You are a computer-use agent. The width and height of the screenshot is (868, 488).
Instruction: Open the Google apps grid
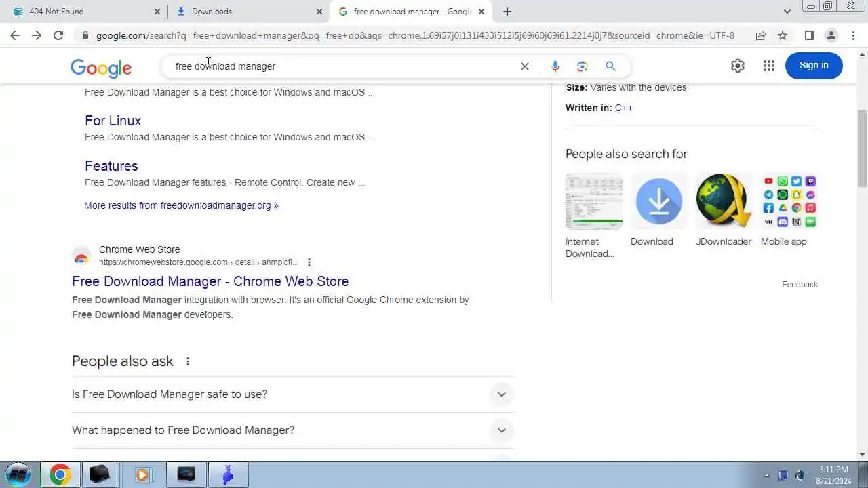point(768,66)
